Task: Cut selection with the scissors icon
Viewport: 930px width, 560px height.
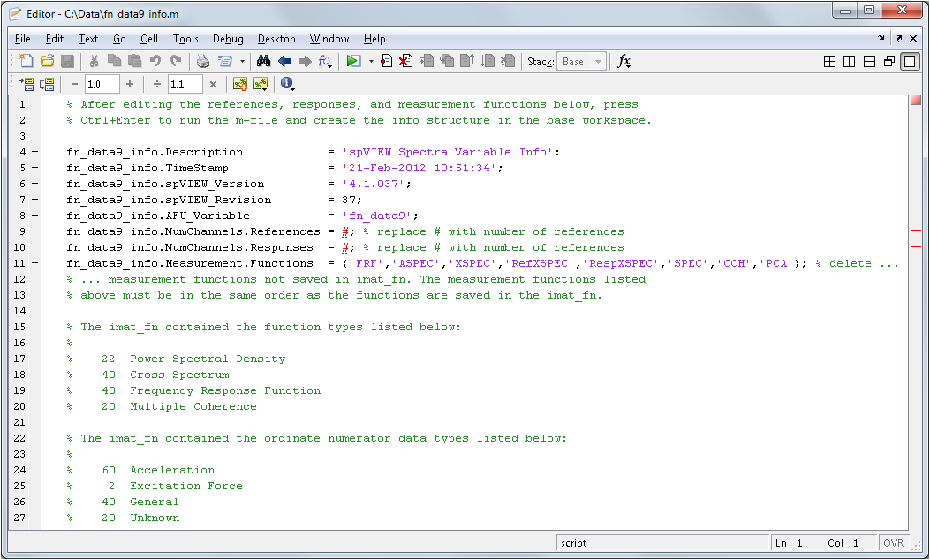Action: point(94,61)
